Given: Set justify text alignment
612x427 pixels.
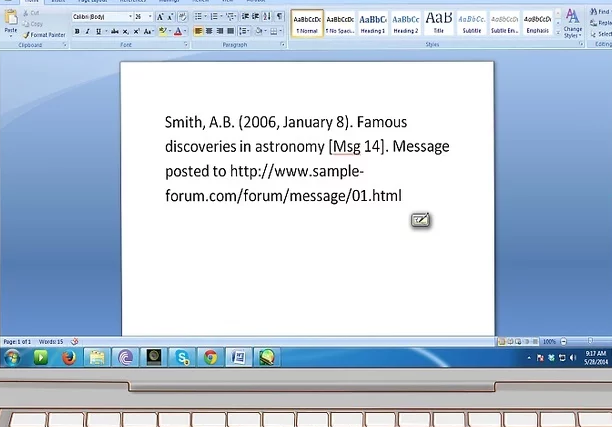Looking at the screenshot, I should tap(231, 31).
